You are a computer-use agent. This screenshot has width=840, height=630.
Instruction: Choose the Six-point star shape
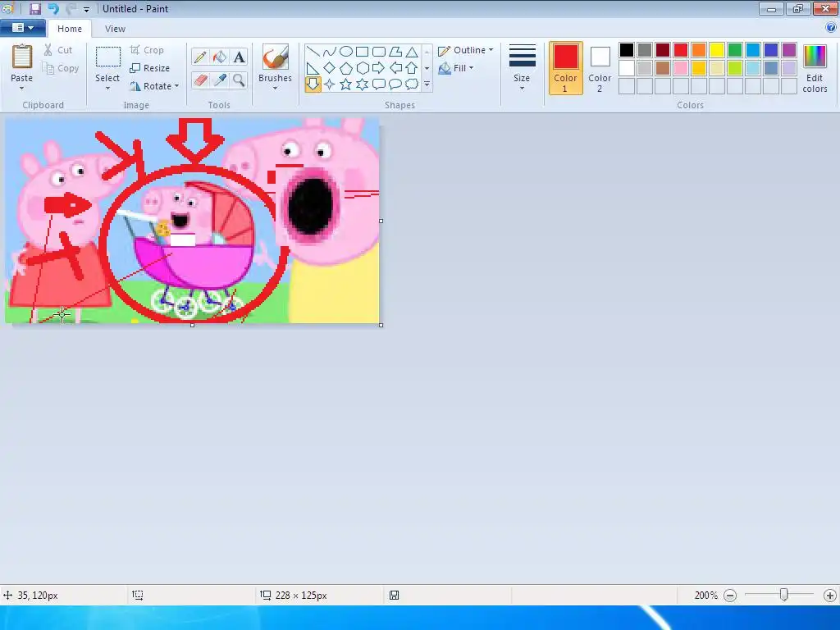tap(362, 84)
